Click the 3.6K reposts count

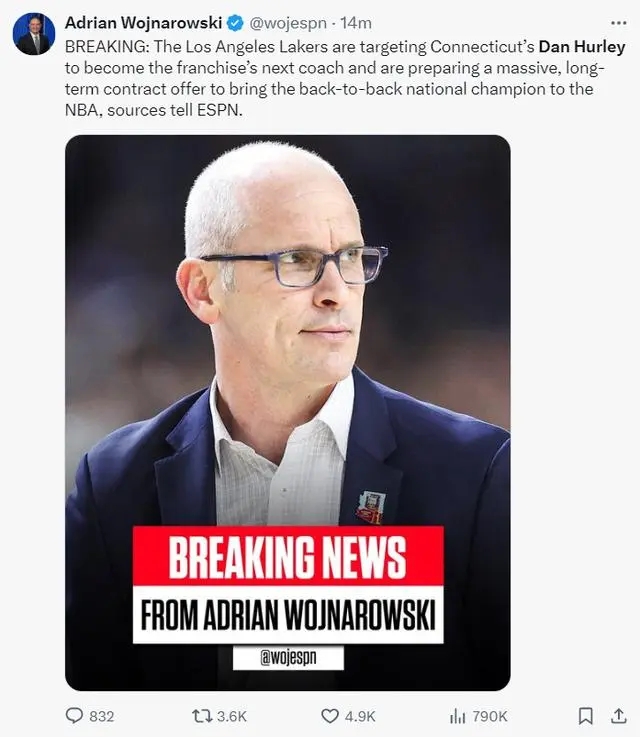(x=232, y=716)
